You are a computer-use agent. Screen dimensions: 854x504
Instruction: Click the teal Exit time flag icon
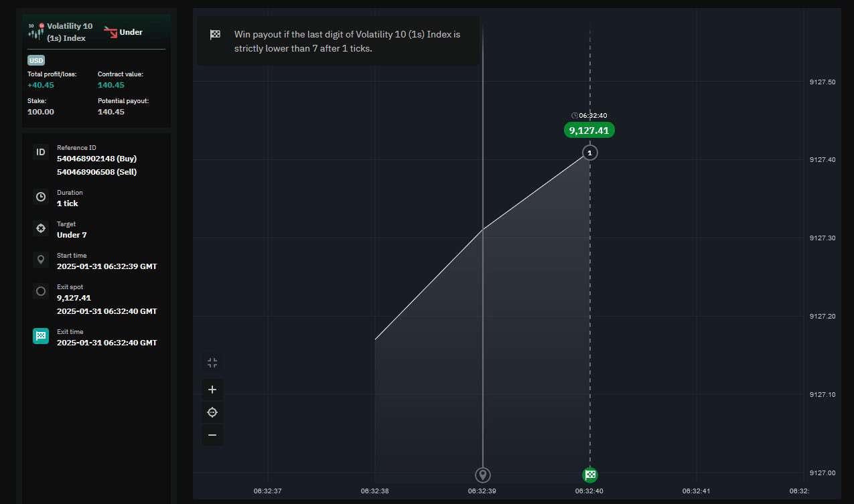point(41,336)
